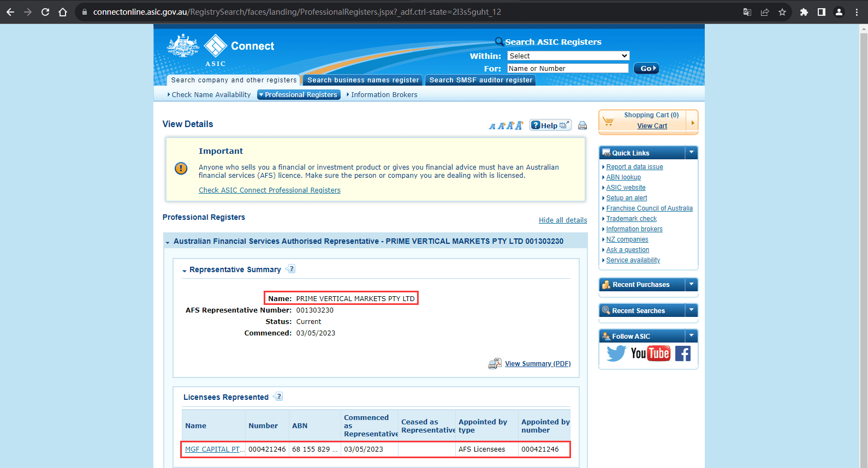The image size is (868, 468).
Task: Click the Name or Number search field
Action: pyautogui.click(x=568, y=68)
